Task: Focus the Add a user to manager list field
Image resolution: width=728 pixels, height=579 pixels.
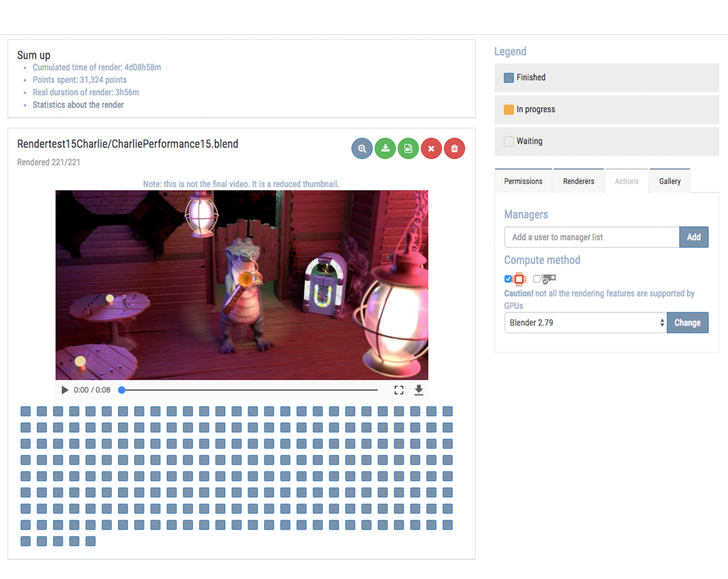Action: click(x=592, y=237)
